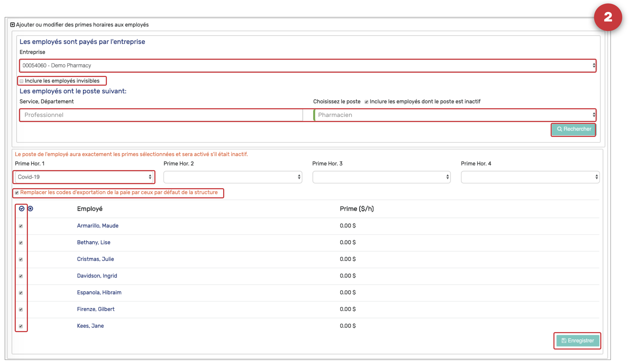Click the Professionnel service input field

pos(161,115)
